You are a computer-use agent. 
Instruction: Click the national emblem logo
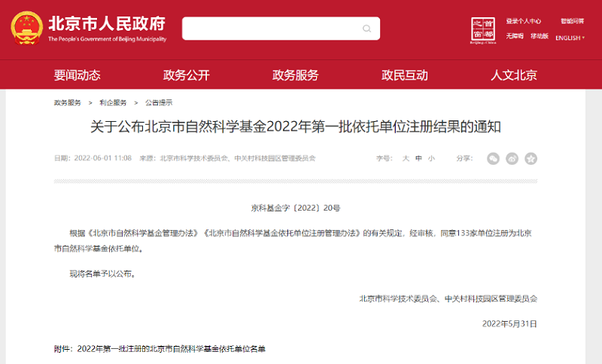[26, 29]
